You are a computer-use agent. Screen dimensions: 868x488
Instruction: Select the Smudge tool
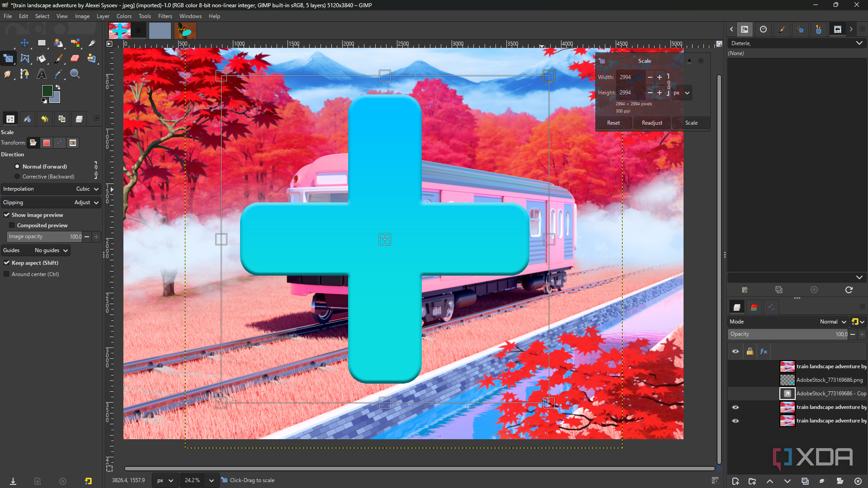pyautogui.click(x=8, y=74)
